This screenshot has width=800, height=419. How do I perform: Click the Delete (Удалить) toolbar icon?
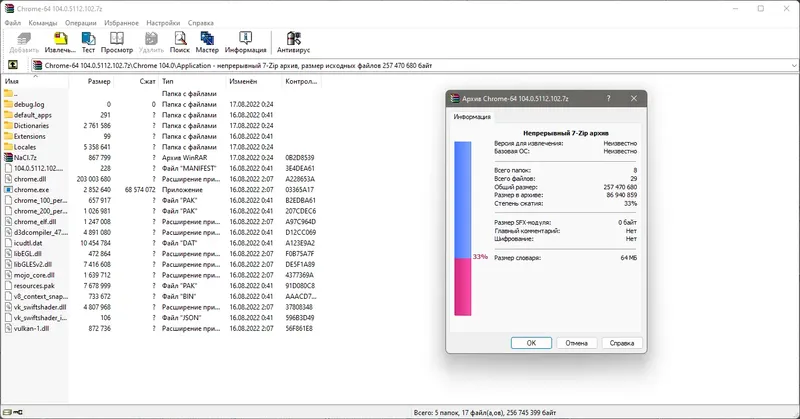(x=151, y=39)
